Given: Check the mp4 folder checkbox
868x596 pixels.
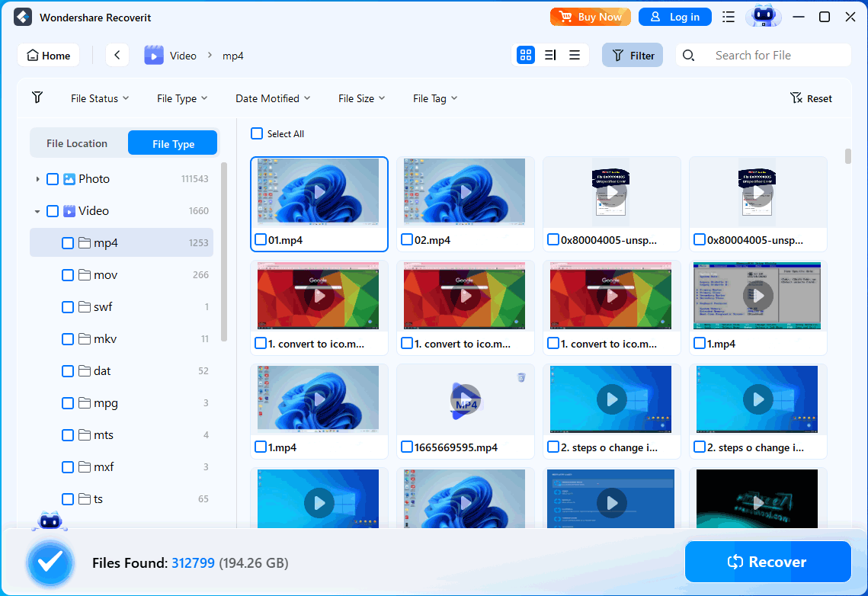Looking at the screenshot, I should [68, 243].
